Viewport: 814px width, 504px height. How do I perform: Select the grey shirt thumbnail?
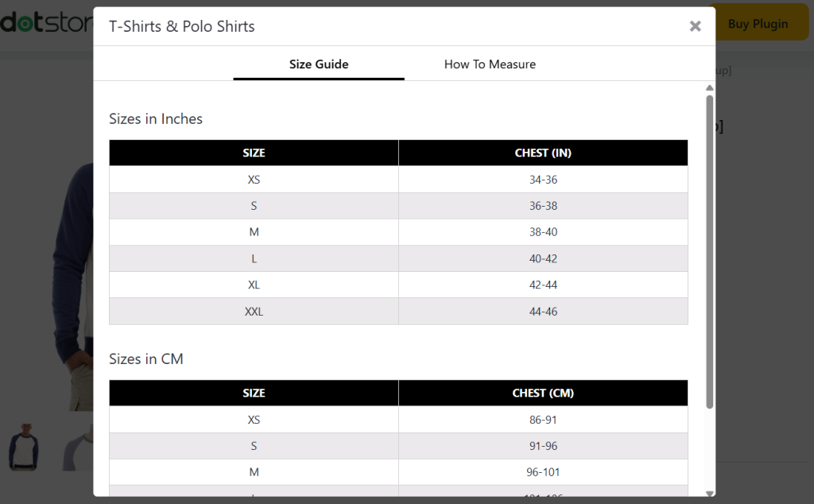pos(78,448)
